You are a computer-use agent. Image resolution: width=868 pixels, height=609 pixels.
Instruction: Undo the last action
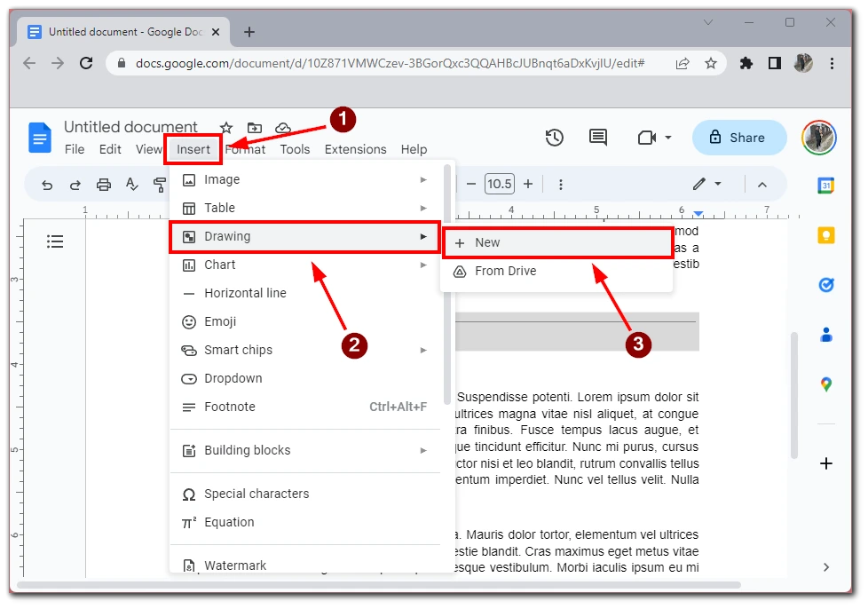coord(47,185)
